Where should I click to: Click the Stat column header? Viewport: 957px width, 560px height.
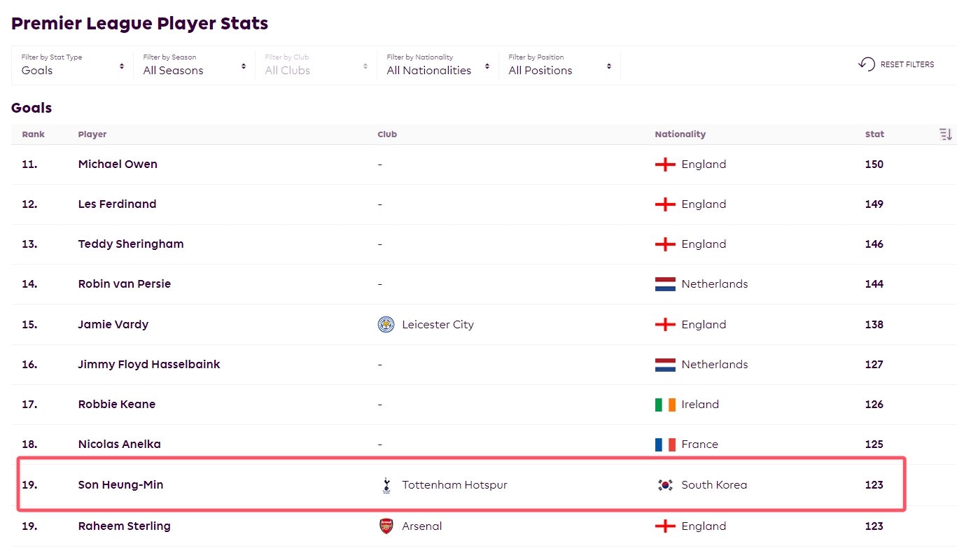pos(874,134)
